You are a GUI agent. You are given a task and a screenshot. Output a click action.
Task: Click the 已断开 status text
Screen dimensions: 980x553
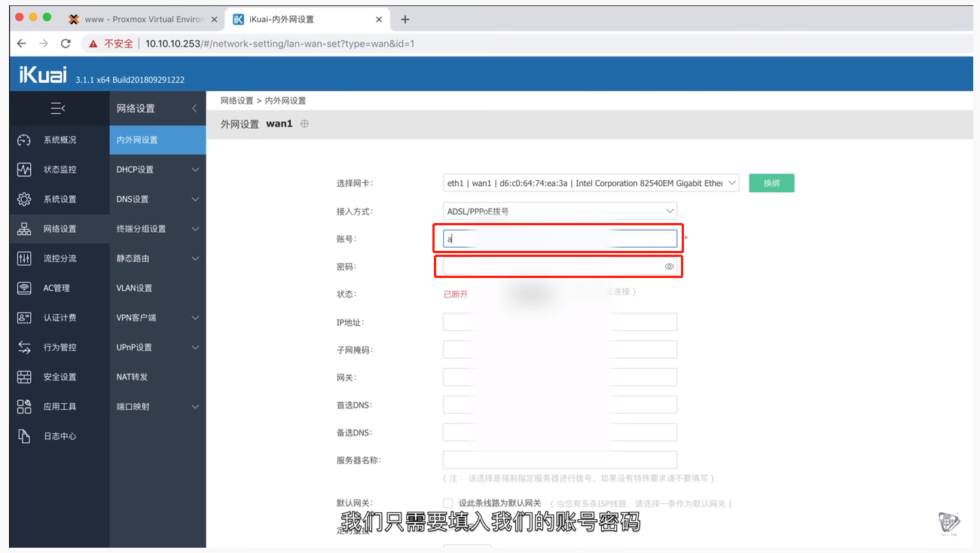[456, 294]
